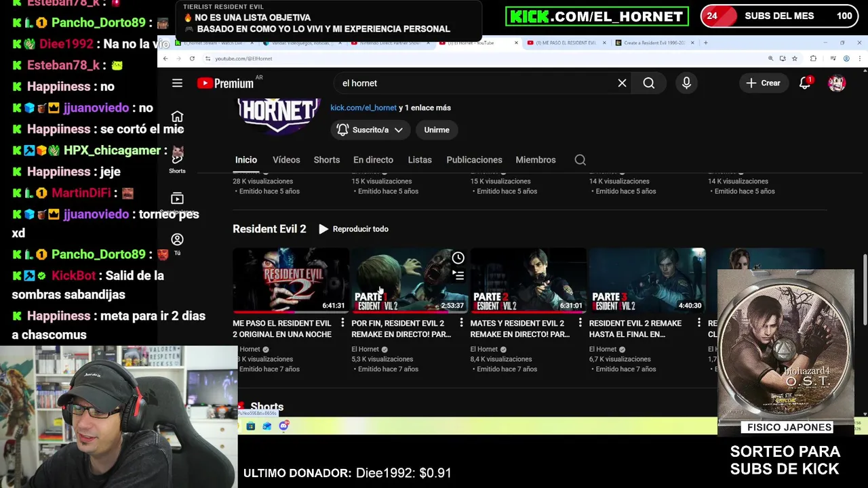Viewport: 868px width, 488px height.
Task: Open the browser extensions puzzle icon
Action: point(813,58)
